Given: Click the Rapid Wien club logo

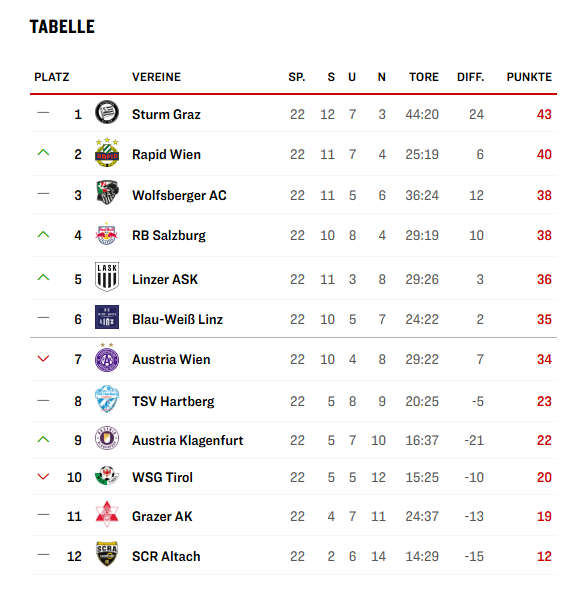Looking at the screenshot, I should pos(107,152).
